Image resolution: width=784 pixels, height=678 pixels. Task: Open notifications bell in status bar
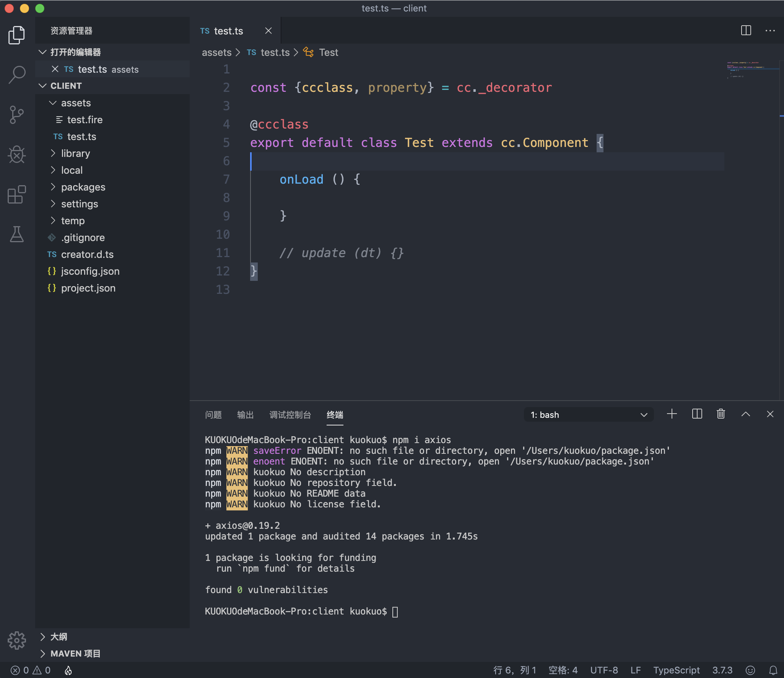coord(773,670)
